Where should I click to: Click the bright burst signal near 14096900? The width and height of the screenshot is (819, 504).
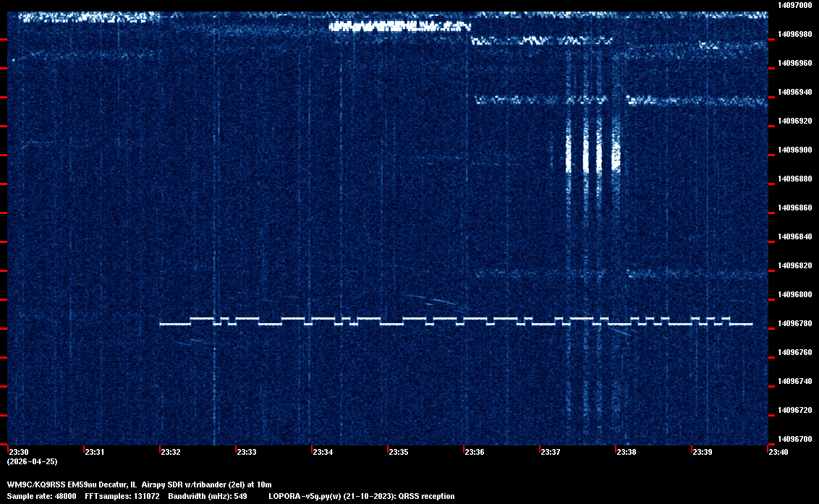click(x=593, y=153)
